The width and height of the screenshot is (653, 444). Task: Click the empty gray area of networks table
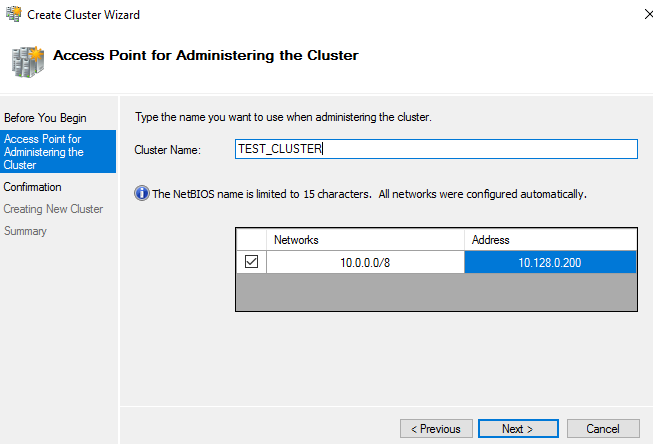(435, 292)
